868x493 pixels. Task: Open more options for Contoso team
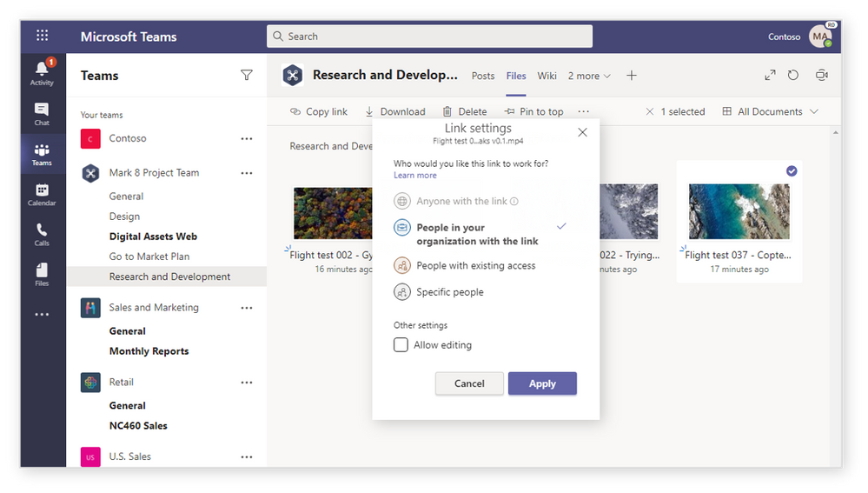tap(247, 138)
